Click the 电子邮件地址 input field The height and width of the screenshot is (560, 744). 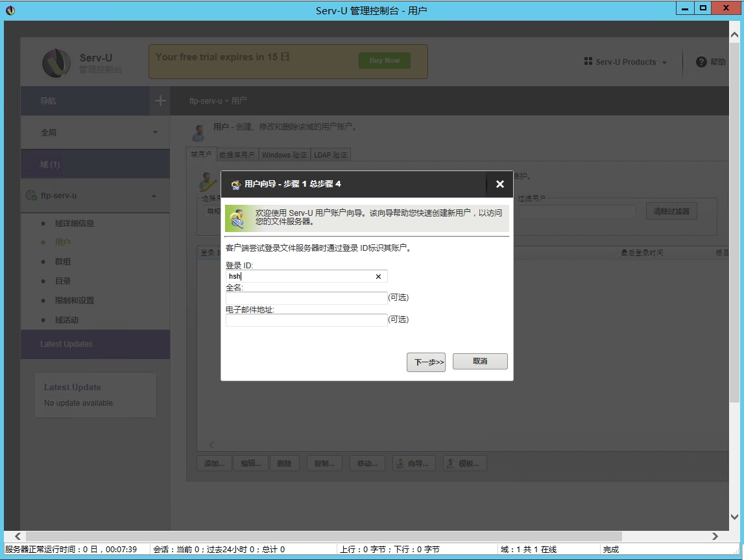(x=307, y=320)
